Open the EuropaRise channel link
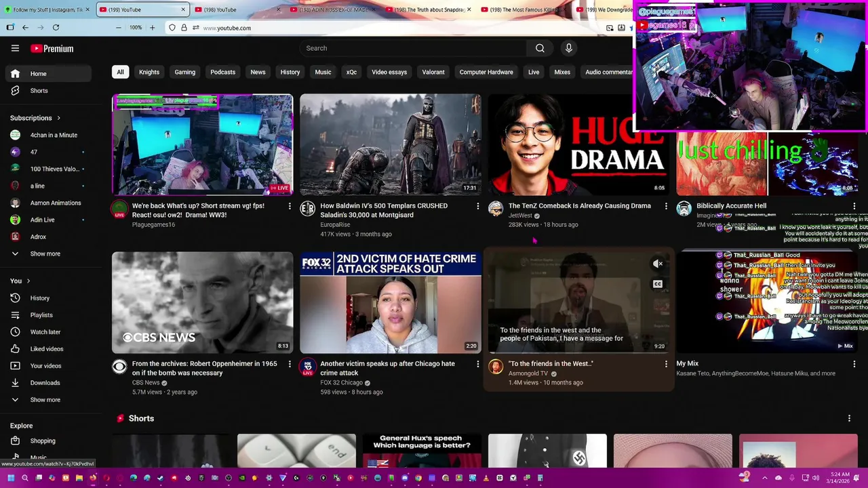Screen dimensions: 868x488 (x=335, y=225)
